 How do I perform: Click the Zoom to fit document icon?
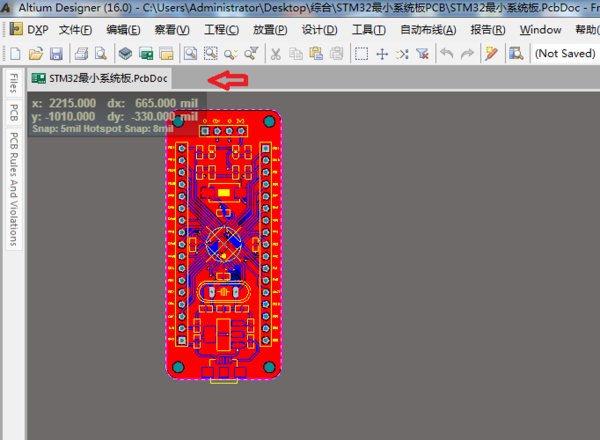pyautogui.click(x=191, y=54)
